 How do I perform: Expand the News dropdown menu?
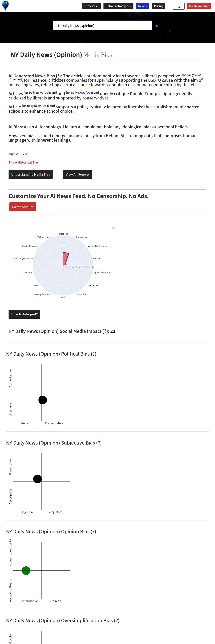click(142, 6)
